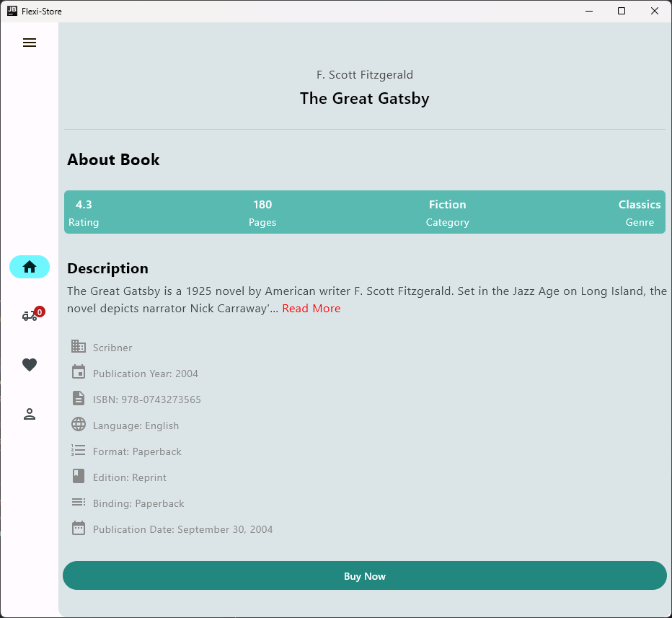Go to the Home section
672x618 pixels.
click(30, 267)
